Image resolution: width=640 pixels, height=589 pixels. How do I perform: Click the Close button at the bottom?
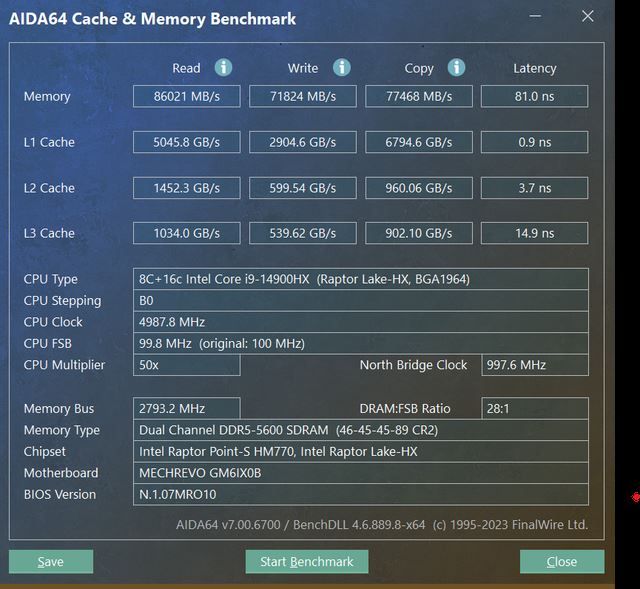tap(561, 562)
